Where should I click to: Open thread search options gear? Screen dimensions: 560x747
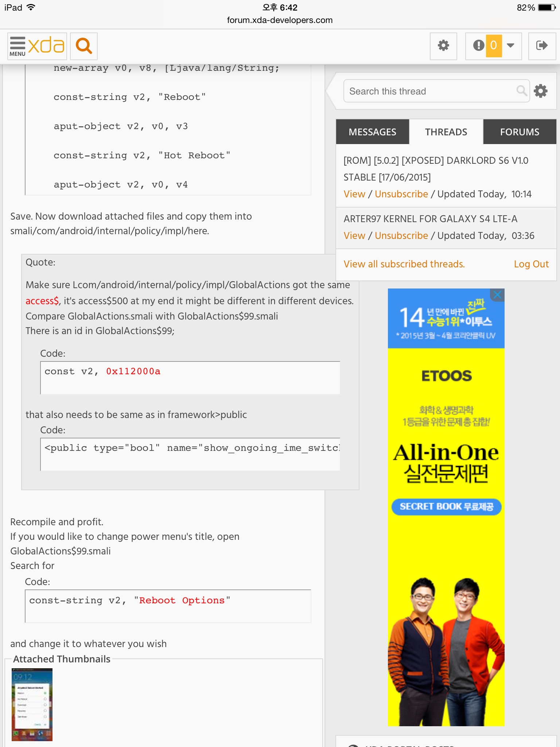pyautogui.click(x=541, y=91)
